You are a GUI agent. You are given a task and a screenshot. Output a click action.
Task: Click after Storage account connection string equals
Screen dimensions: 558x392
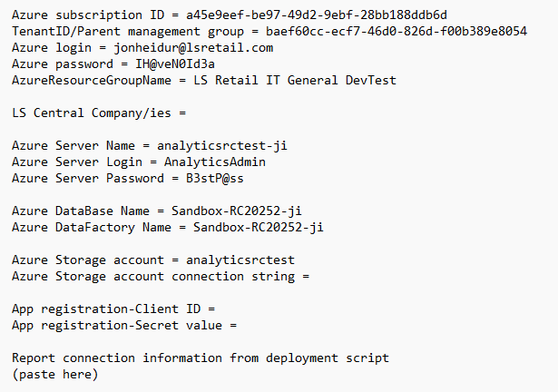[314, 276]
